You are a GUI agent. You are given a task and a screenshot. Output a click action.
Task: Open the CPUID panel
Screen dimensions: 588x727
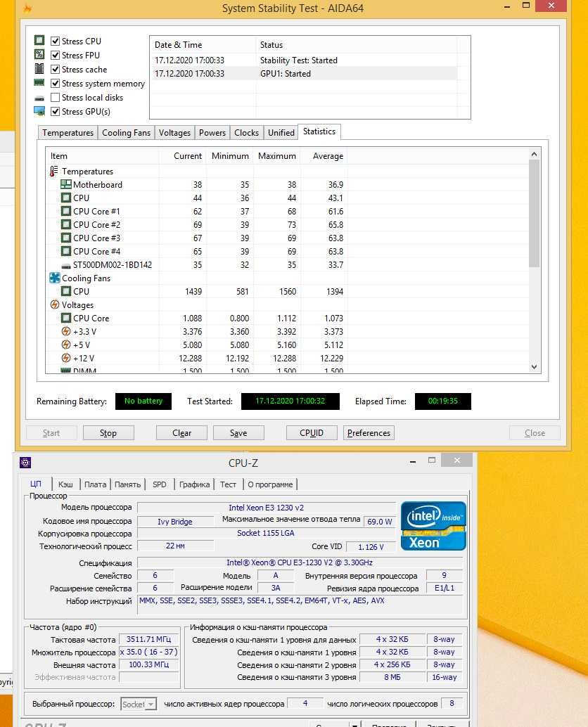click(312, 432)
